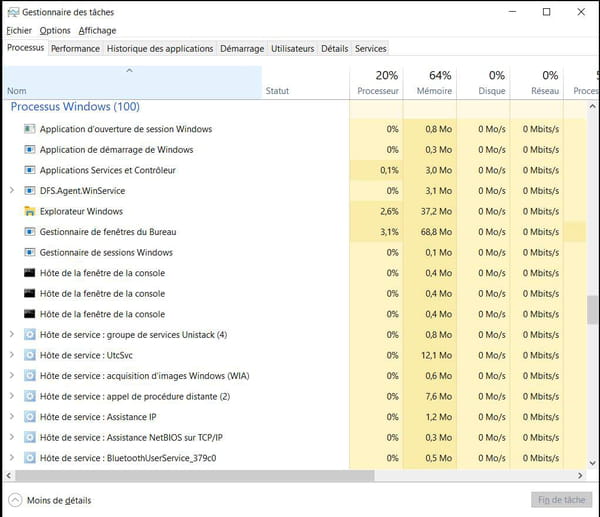Click vertical scrollbar up arrow
The height and width of the screenshot is (517, 600).
(593, 106)
